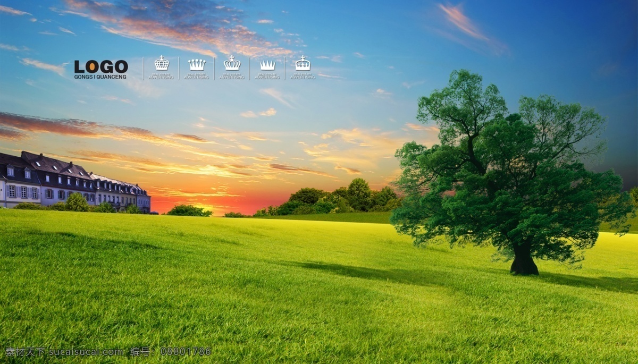Click the Advertising label under the last crown

point(303,77)
